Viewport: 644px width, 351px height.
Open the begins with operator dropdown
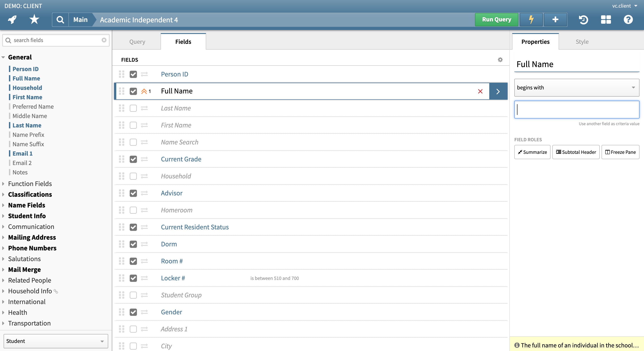576,87
